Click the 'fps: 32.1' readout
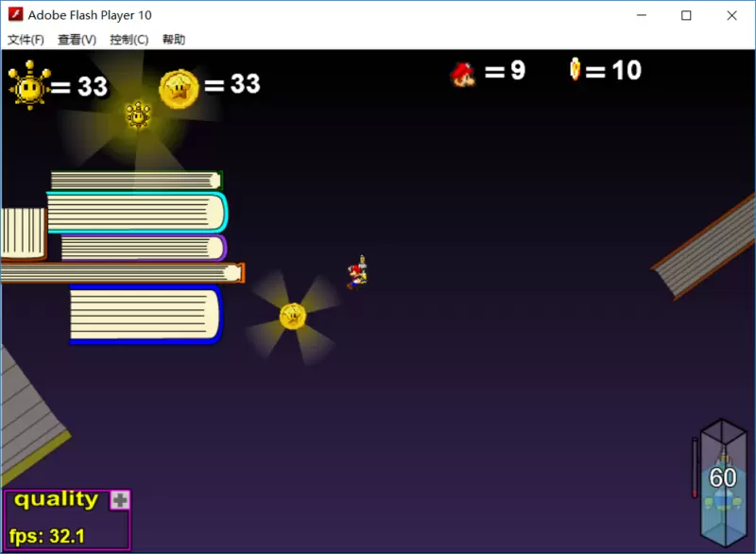This screenshot has height=554, width=756. click(46, 536)
